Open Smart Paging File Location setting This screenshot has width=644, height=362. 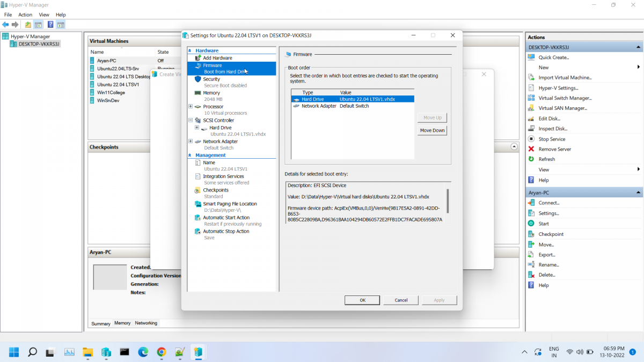click(230, 204)
